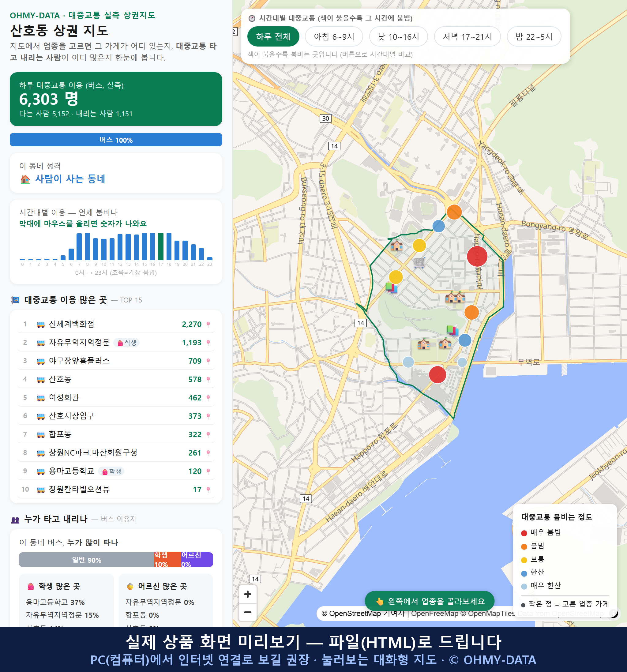
Task: Click the light-blue 매우 한산 legend dot
Action: [524, 587]
